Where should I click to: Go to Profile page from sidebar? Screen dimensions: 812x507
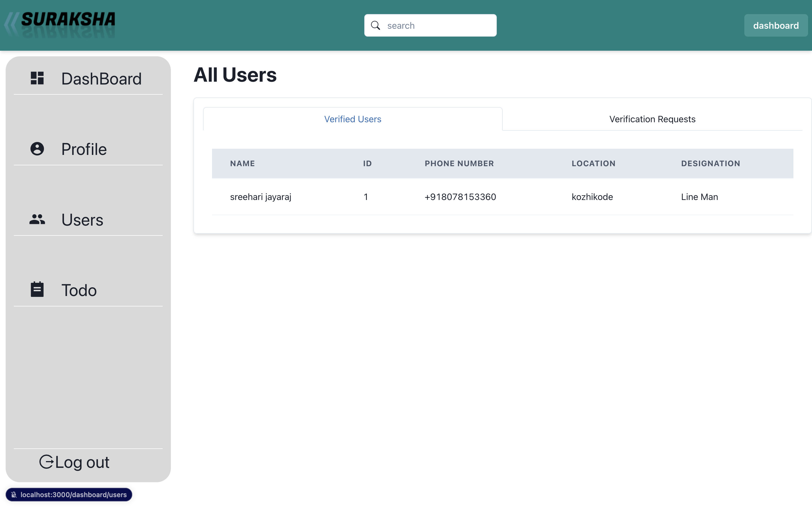click(x=84, y=149)
